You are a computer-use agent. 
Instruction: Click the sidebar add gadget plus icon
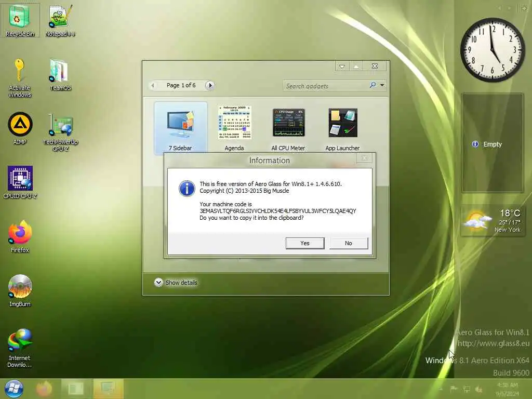tap(524, 8)
